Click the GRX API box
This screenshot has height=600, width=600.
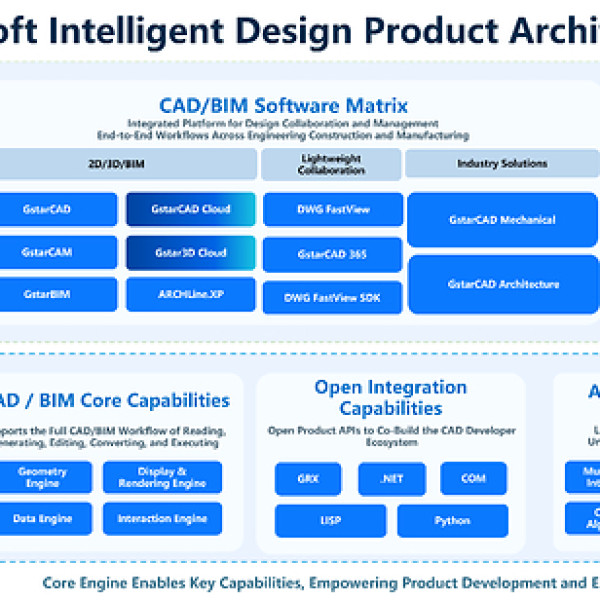pyautogui.click(x=308, y=479)
